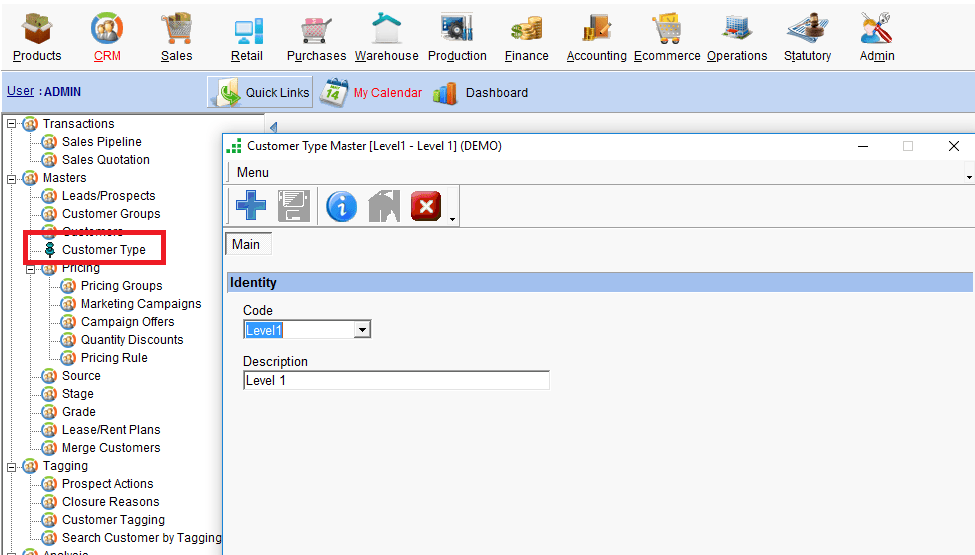This screenshot has width=975, height=555.
Task: Open the Statutory module icon
Action: coord(807,29)
